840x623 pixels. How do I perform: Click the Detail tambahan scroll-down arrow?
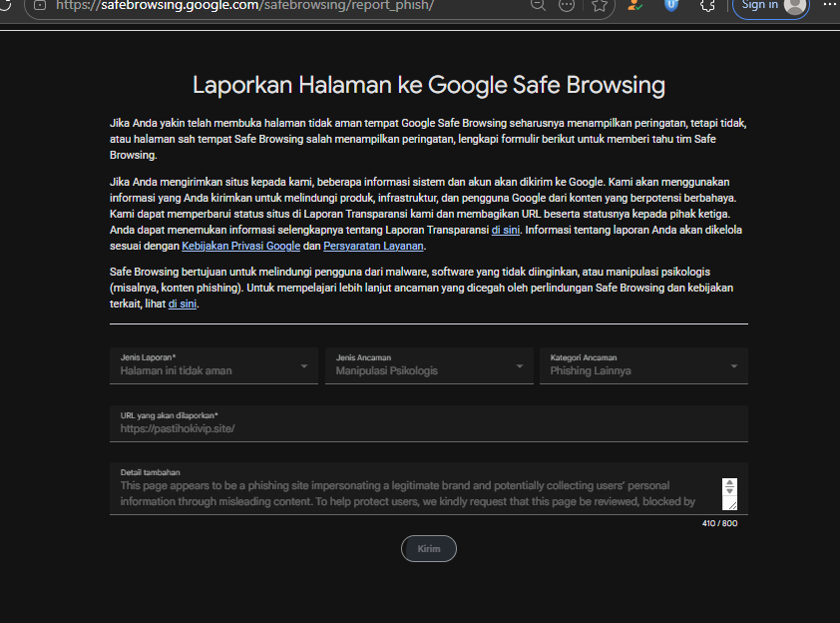pyautogui.click(x=729, y=490)
